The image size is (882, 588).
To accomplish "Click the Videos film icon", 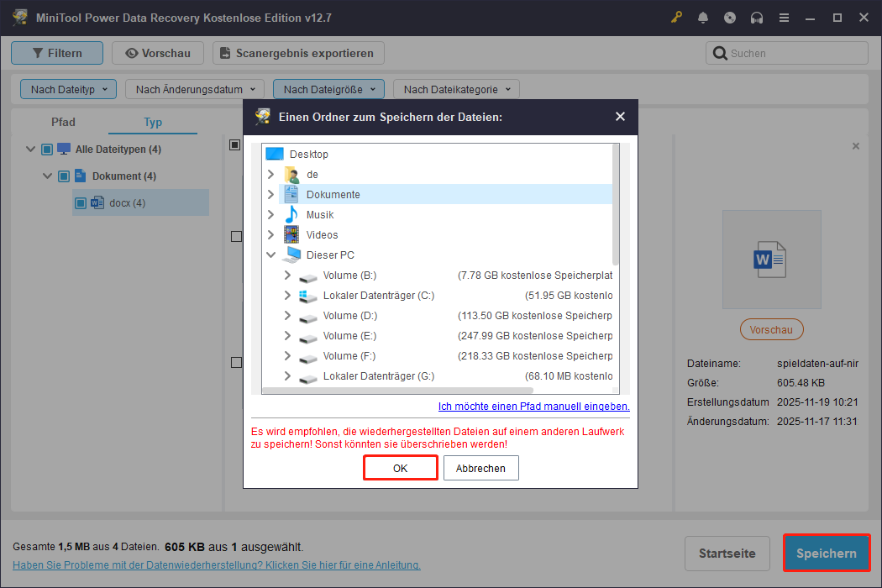I will coord(291,234).
